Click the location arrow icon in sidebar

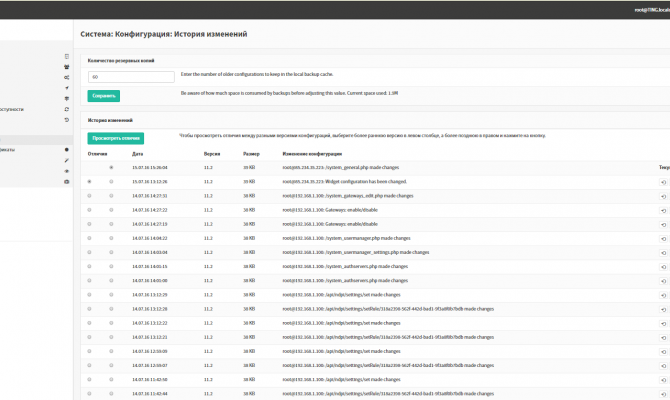[x=66, y=88]
